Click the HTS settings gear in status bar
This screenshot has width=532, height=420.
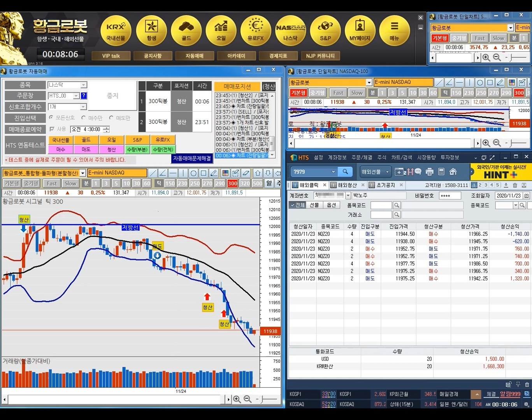click(x=527, y=404)
